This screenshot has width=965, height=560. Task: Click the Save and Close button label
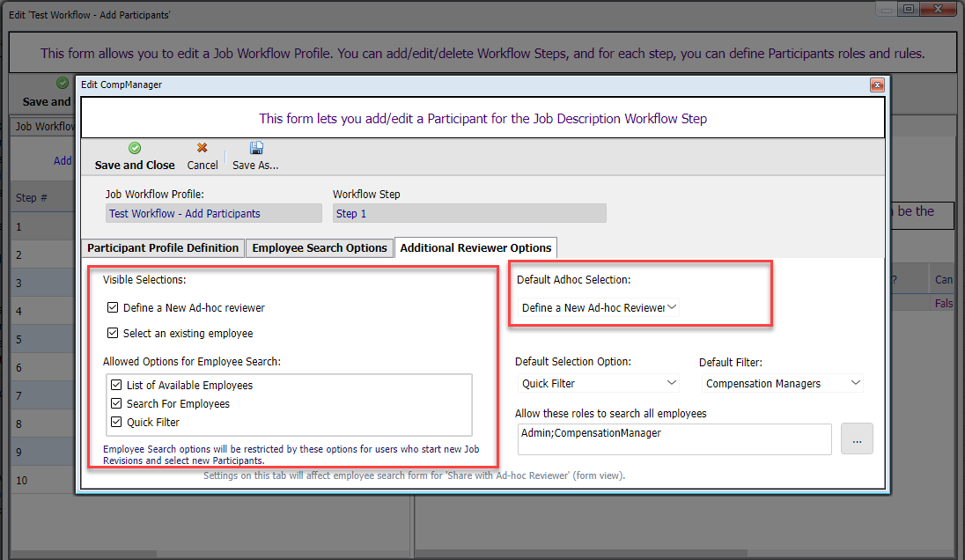coord(135,166)
